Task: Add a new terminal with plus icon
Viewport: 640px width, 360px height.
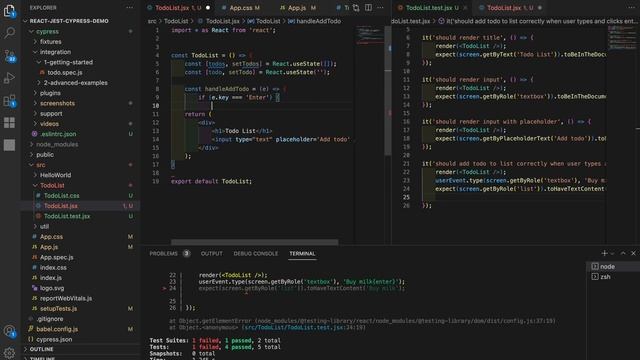Action: pos(604,253)
